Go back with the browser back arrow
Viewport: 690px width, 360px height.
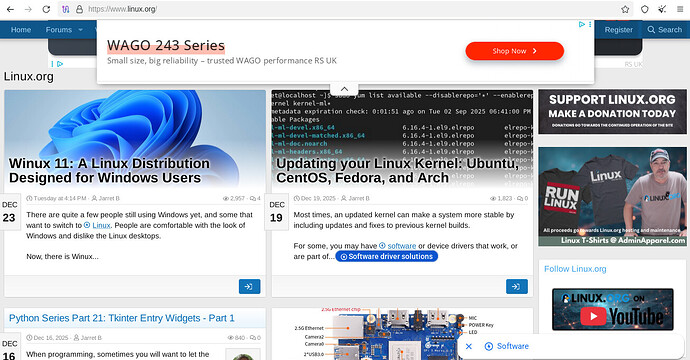(x=10, y=9)
